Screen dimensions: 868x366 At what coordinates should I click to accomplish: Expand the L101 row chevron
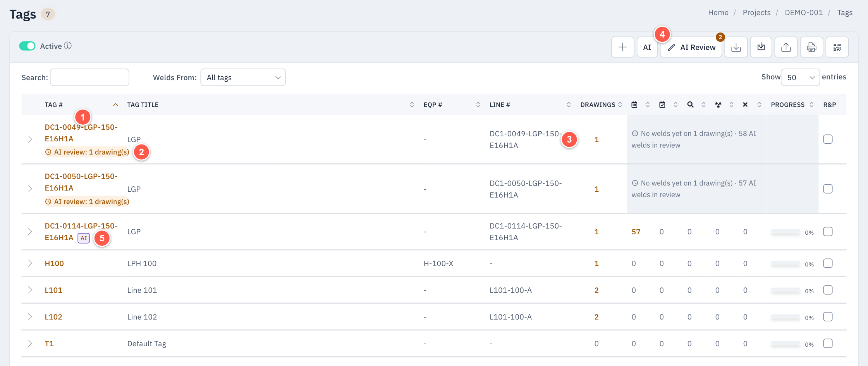click(x=30, y=290)
